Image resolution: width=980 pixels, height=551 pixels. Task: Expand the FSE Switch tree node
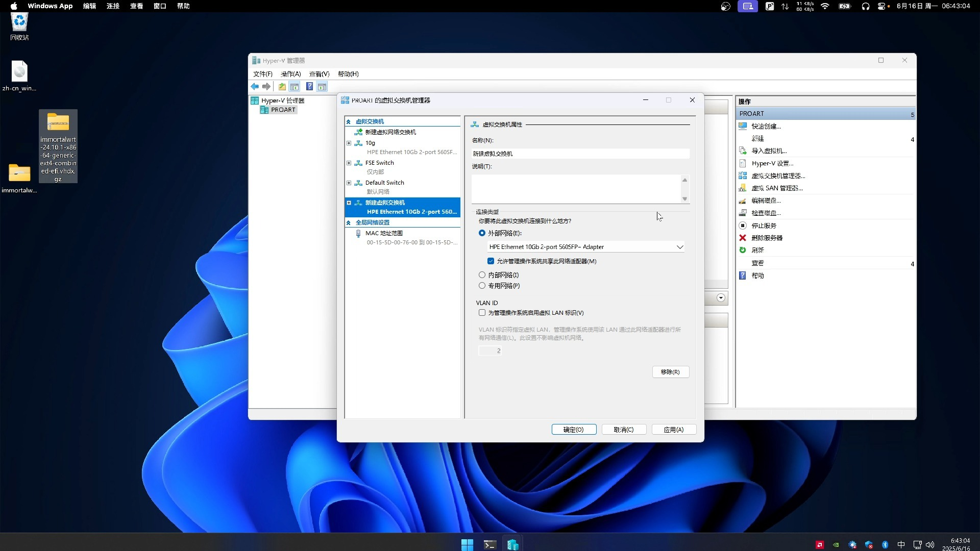(x=349, y=163)
